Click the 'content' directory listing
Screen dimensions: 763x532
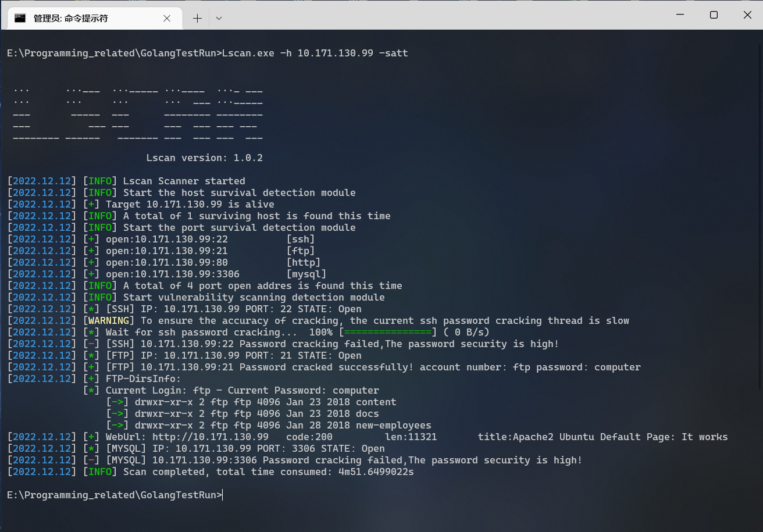[251, 402]
